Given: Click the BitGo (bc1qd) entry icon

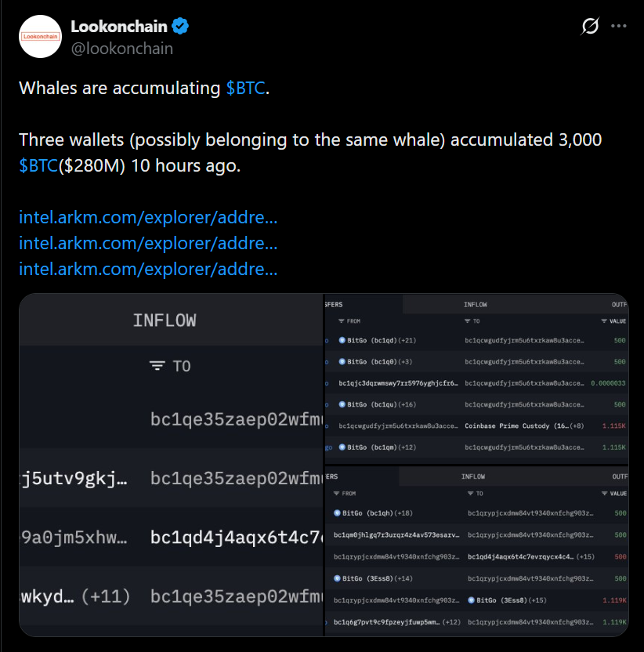Looking at the screenshot, I should click(x=342, y=341).
